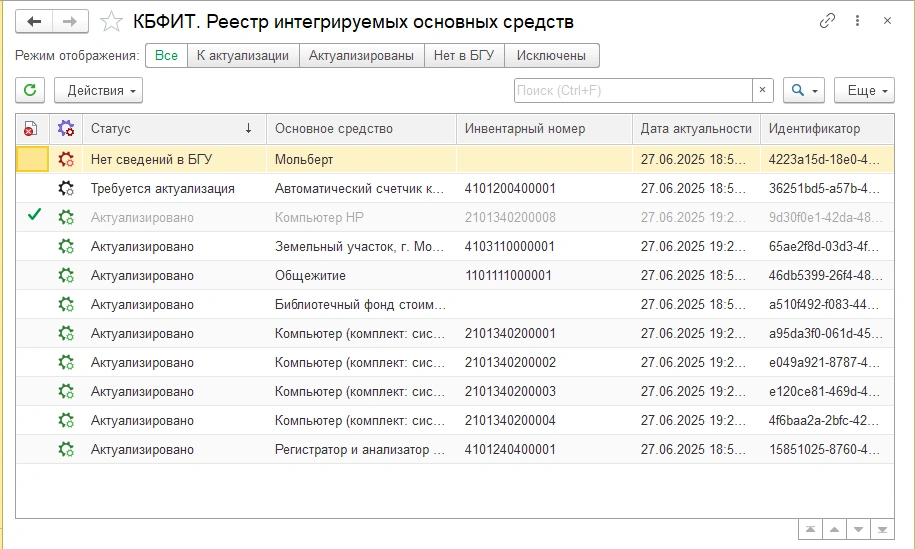Viewport: 915px width, 549px height.
Task: Select the Автоматический счетчик asset cell
Action: pos(361,188)
